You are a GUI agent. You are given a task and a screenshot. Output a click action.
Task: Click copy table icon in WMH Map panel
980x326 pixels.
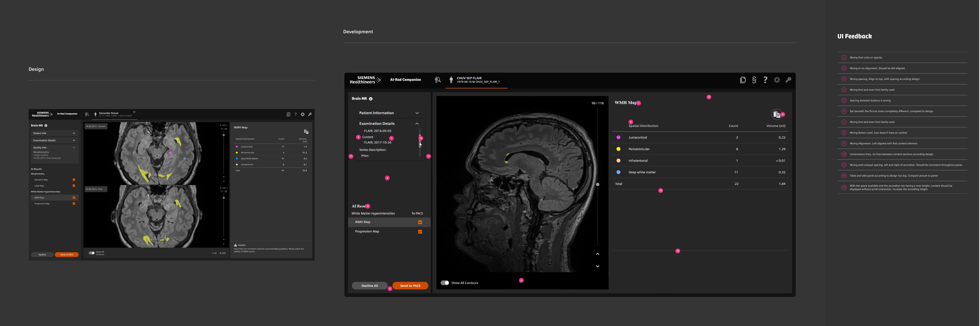776,114
